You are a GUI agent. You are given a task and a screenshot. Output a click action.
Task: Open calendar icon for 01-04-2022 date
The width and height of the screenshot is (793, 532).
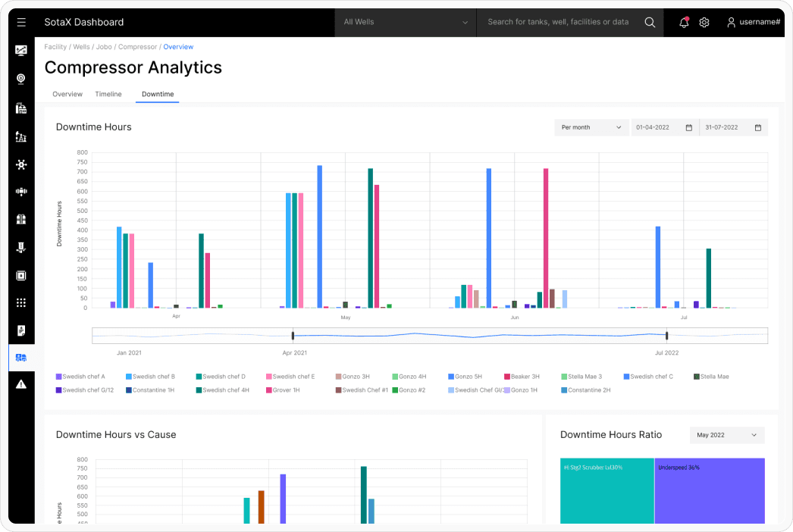pos(689,127)
